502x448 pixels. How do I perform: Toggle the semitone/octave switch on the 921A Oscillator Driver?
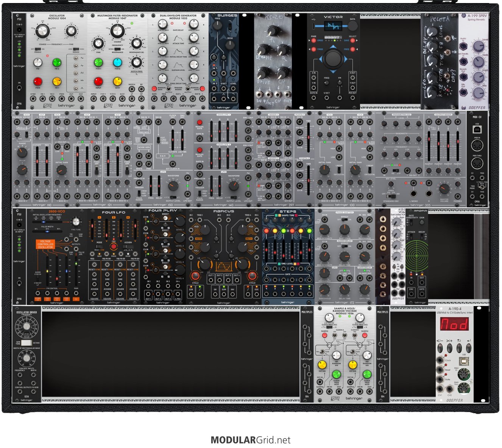(26, 342)
